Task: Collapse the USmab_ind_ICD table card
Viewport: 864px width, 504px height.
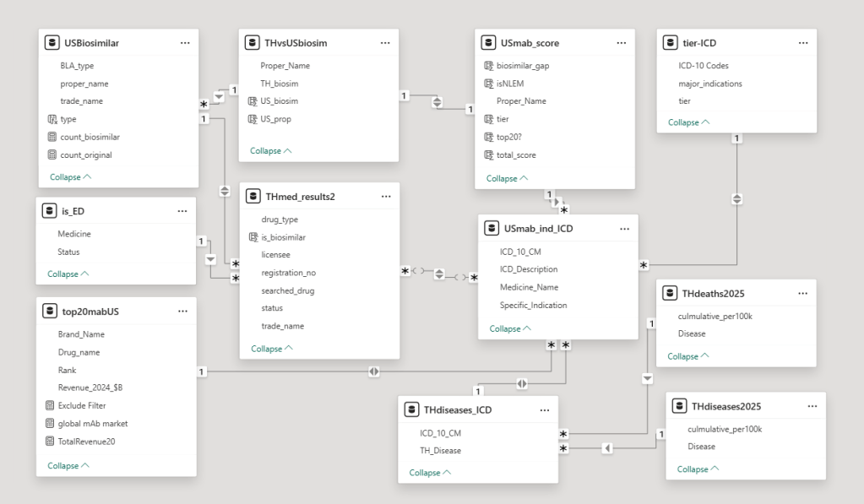Action: 510,328
